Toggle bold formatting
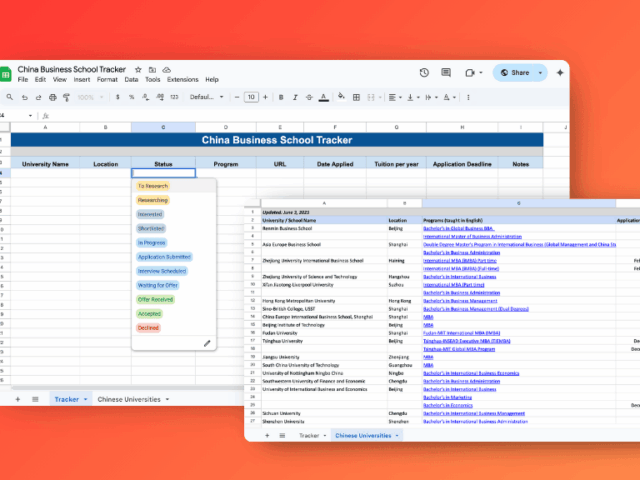Image resolution: width=640 pixels, height=480 pixels. click(281, 97)
